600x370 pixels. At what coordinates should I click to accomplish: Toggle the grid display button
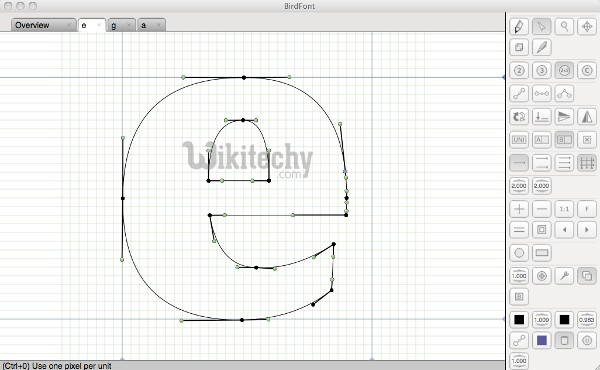tap(587, 163)
